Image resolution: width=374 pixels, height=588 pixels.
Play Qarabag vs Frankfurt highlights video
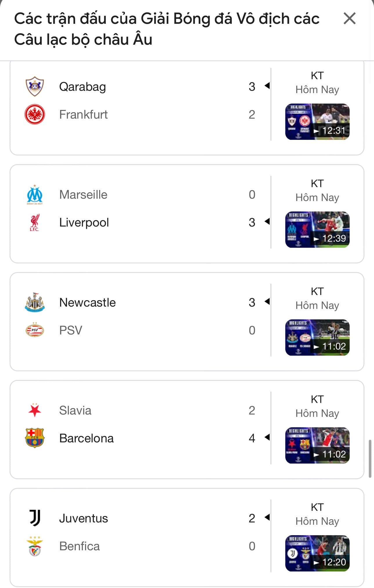tap(317, 122)
